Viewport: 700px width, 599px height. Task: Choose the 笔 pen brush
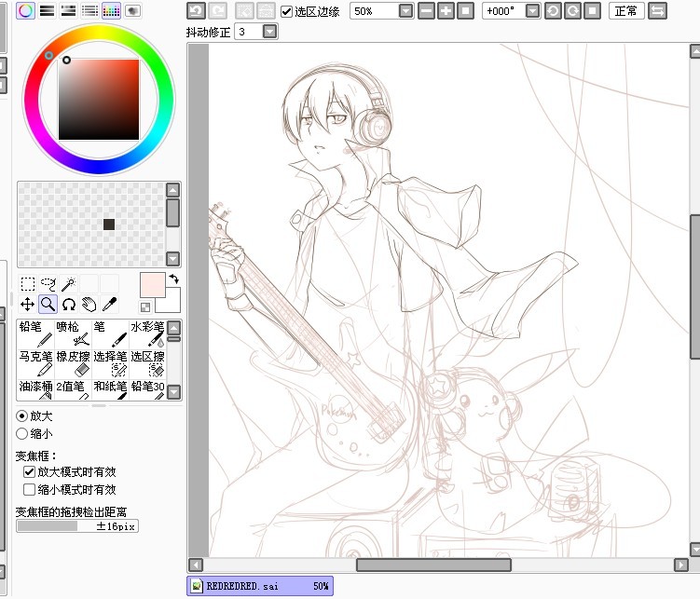pos(110,334)
